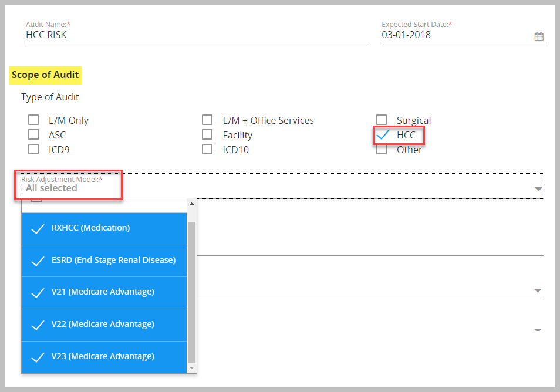560x392 pixels.
Task: Open the calendar date picker icon
Action: 538,36
